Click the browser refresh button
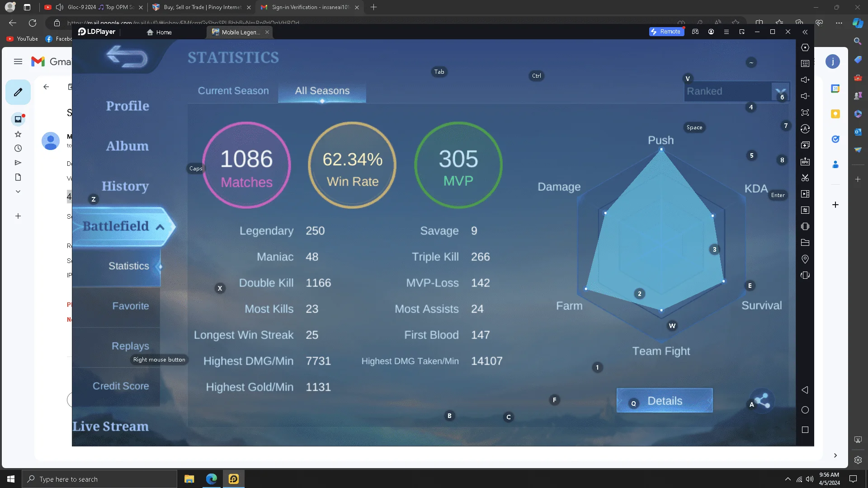 coord(33,23)
